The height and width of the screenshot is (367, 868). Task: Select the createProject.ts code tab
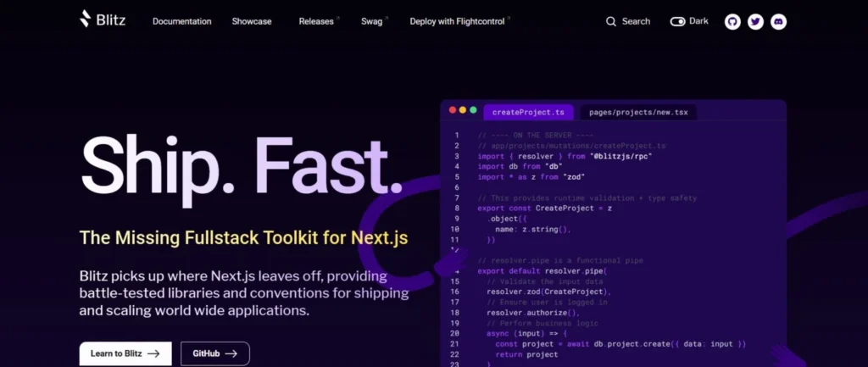(528, 113)
